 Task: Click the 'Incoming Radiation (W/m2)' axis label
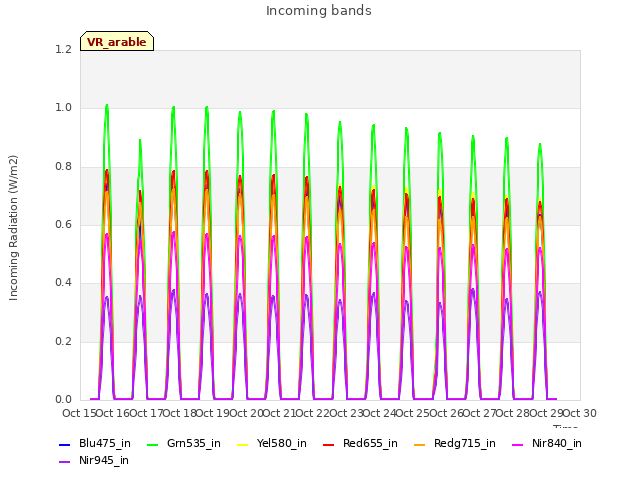[x=13, y=228]
